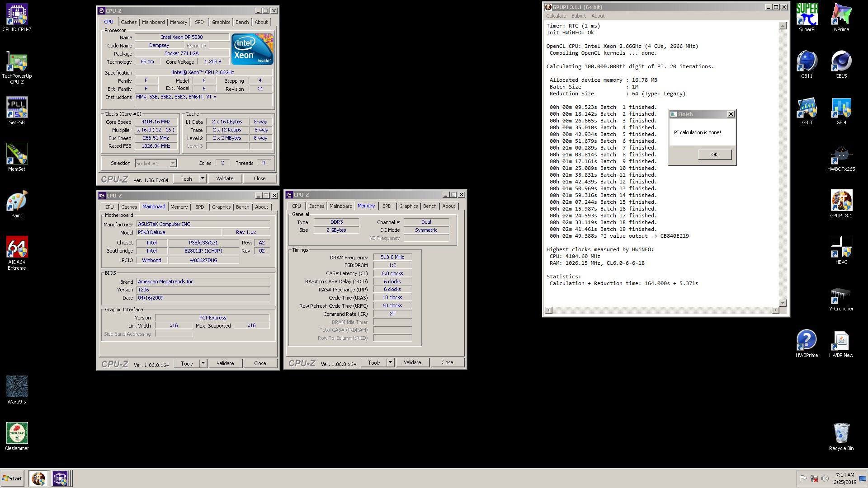The width and height of the screenshot is (868, 488).
Task: Switch to Caches tab in top CPU-Z window
Action: point(128,22)
